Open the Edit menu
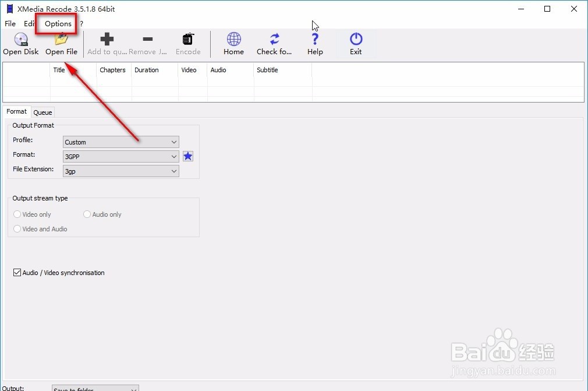Viewport: 588px width, 391px height. (x=29, y=24)
